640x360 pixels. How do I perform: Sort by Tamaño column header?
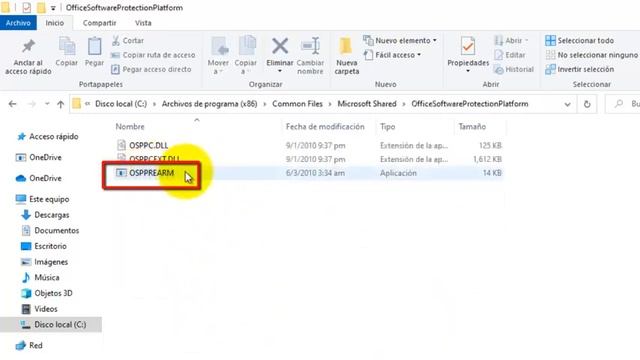[472, 127]
